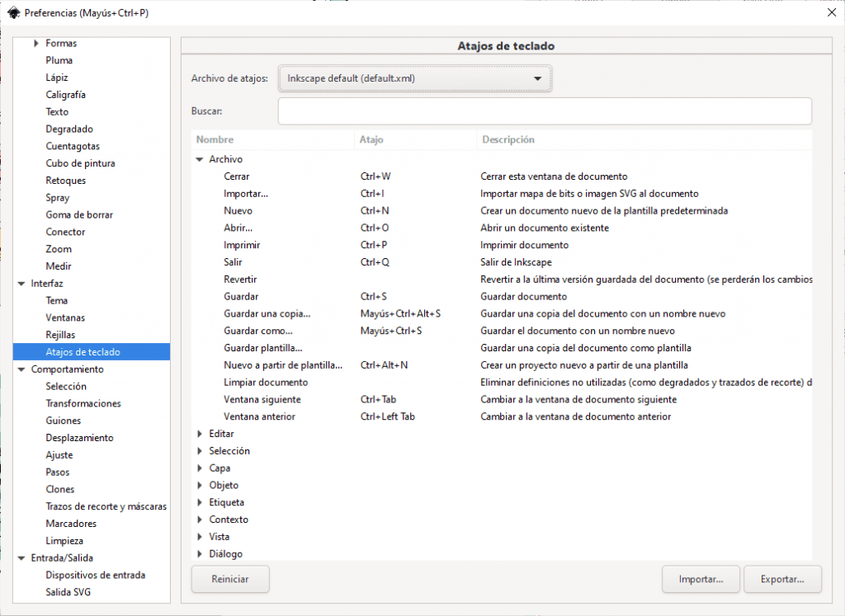Click the Ctrl+P shortcut cell

(374, 245)
